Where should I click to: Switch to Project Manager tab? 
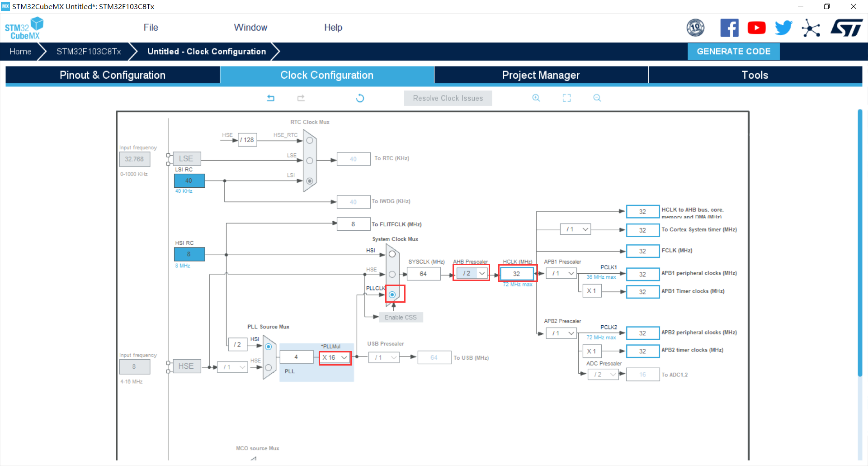pos(541,75)
